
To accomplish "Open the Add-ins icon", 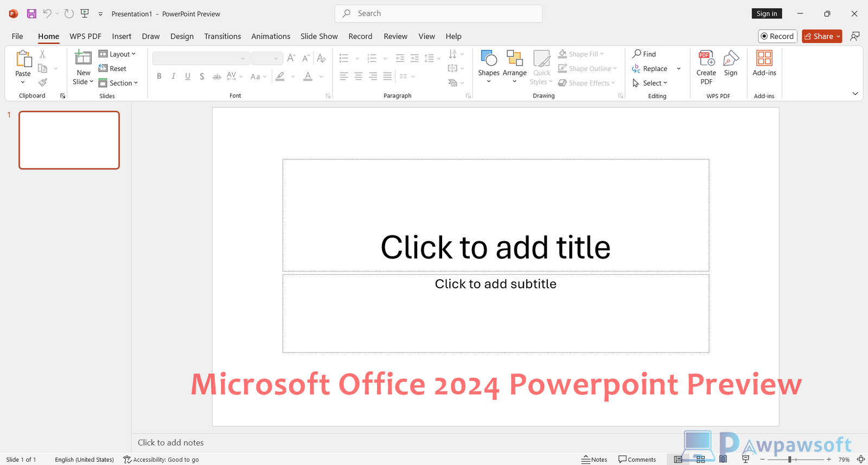I will (764, 63).
